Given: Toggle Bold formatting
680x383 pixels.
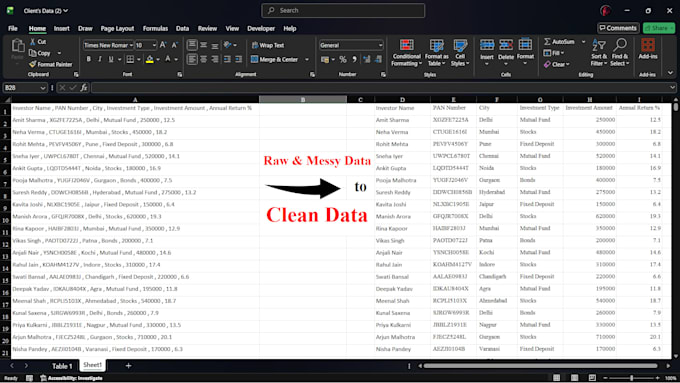Looking at the screenshot, I should pyautogui.click(x=89, y=59).
